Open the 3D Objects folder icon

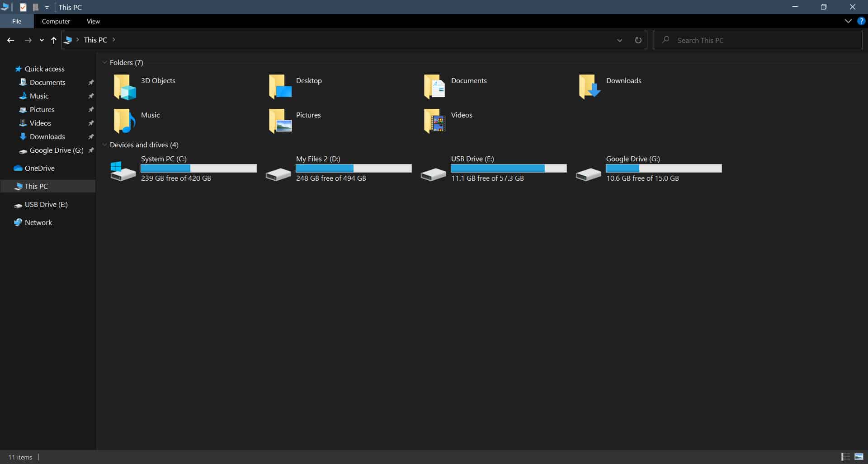point(124,87)
